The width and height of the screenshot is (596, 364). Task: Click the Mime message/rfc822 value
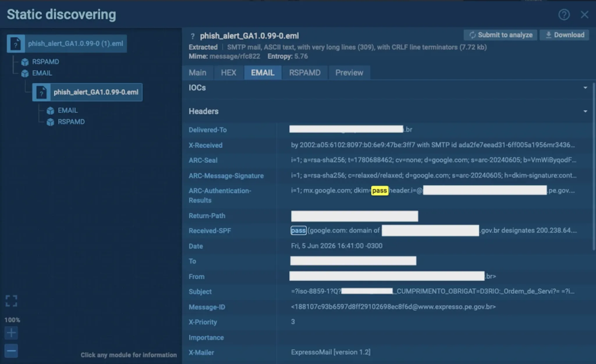pos(235,56)
